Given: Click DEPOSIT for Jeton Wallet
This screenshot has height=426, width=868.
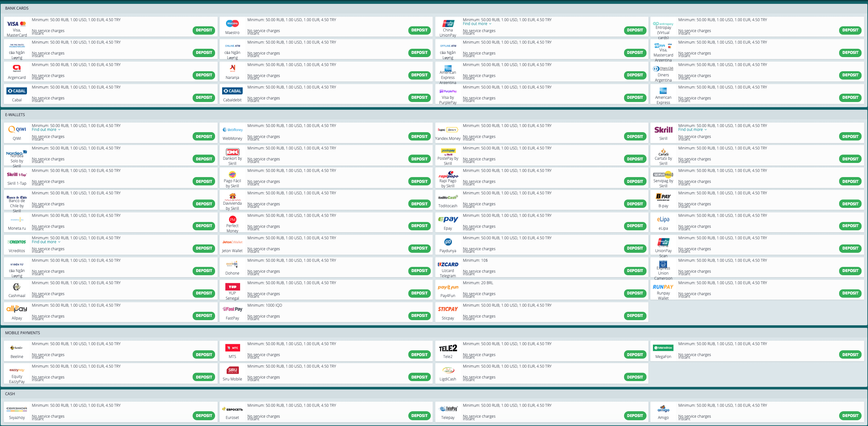Looking at the screenshot, I should [419, 249].
